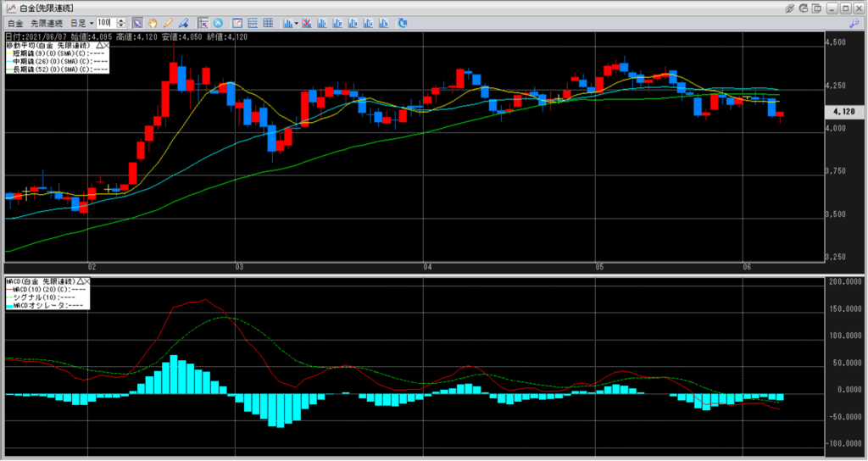Activate the hand pan tool
Screen dimensions: 868x461
(153, 22)
